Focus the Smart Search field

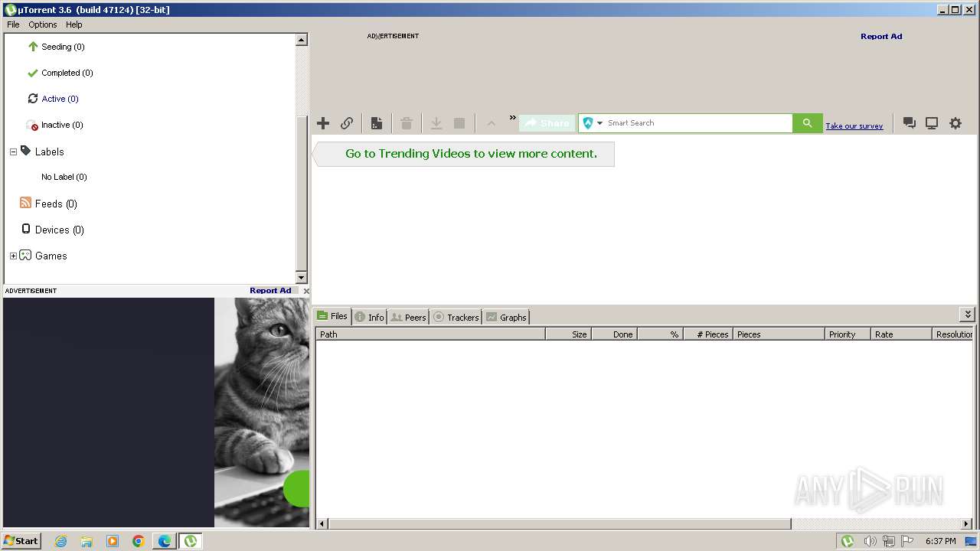698,123
